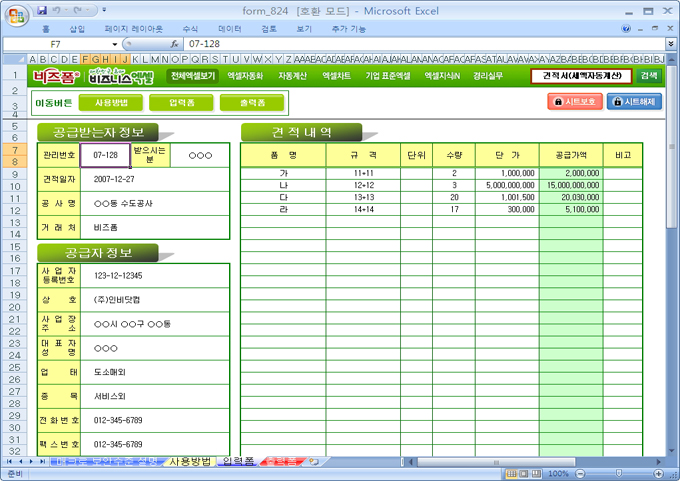Open the 삽입 ribbon tab
Image resolution: width=680 pixels, height=481 pixels.
click(77, 30)
